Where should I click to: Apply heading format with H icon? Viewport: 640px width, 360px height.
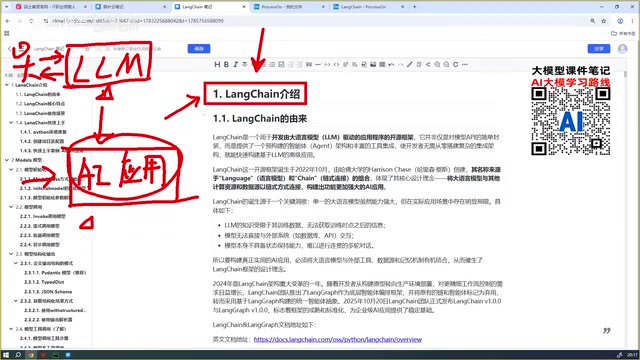click(218, 64)
